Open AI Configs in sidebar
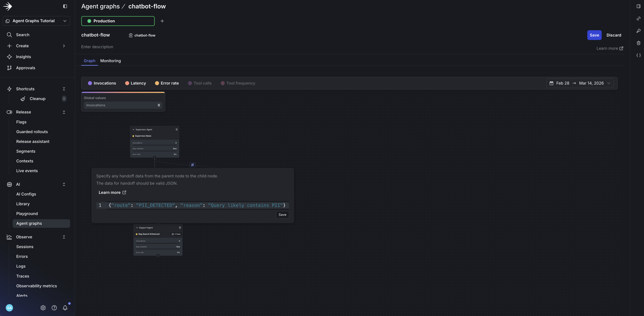Screen dimensions: 644x316 click(x=26, y=194)
